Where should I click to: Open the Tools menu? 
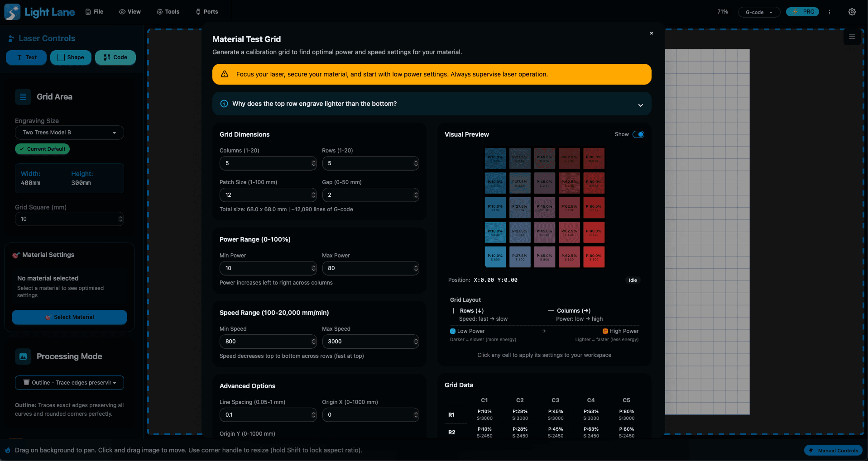click(x=168, y=12)
